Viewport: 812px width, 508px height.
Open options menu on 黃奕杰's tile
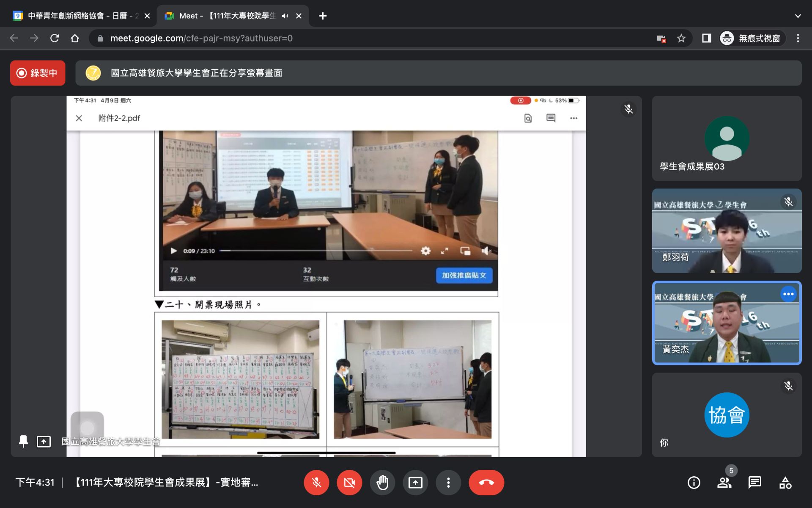(788, 294)
